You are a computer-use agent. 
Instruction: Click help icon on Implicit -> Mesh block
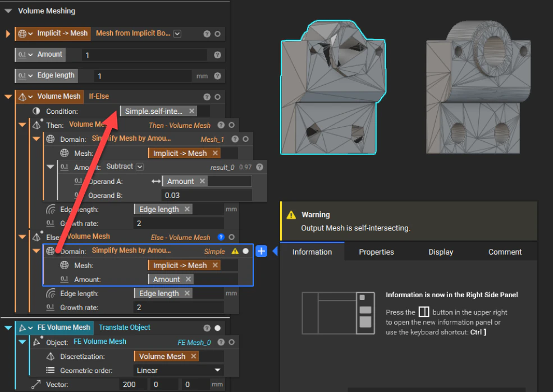(207, 34)
